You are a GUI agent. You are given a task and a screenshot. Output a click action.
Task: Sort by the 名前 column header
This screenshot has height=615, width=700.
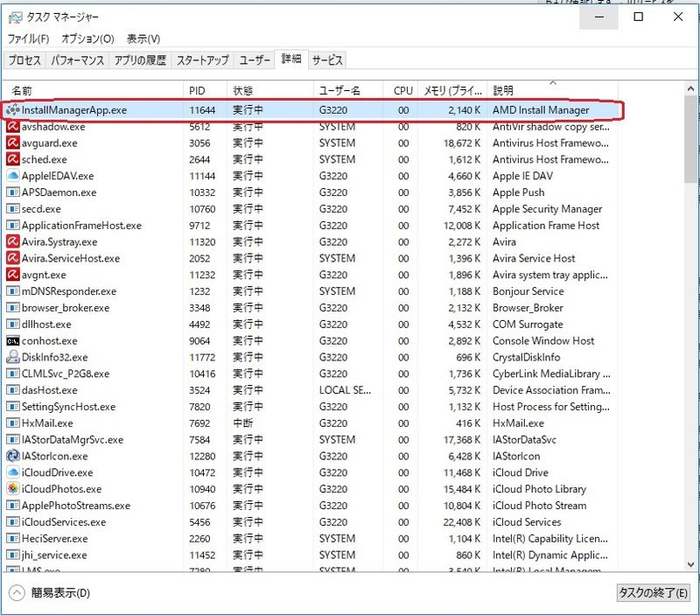coord(94,91)
